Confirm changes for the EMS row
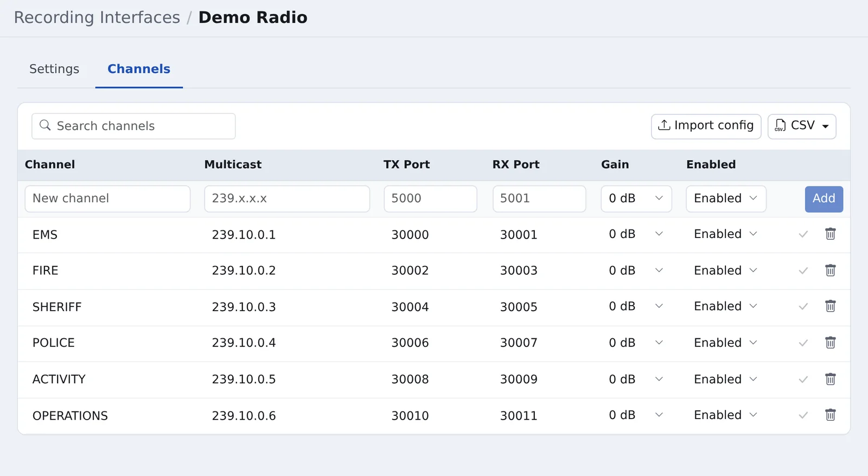 (x=803, y=234)
